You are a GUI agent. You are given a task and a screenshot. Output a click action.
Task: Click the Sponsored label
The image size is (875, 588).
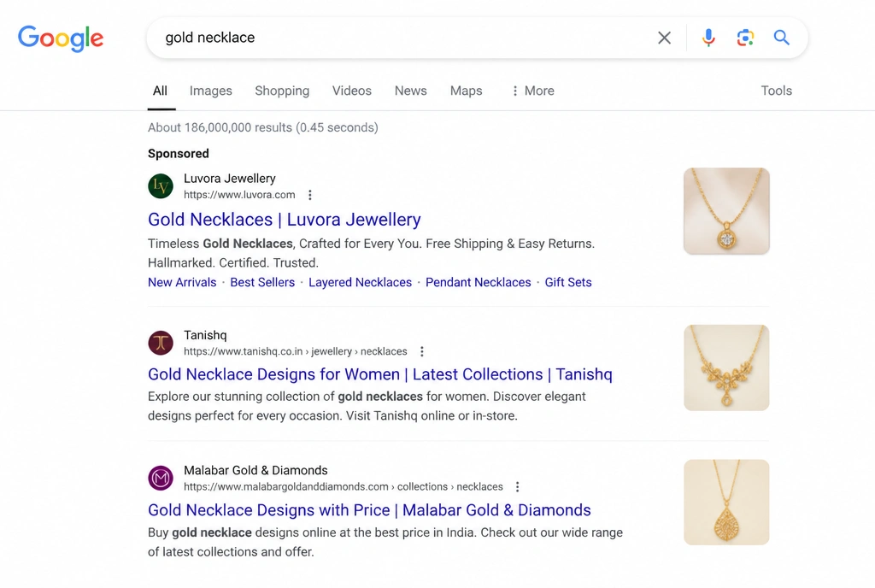coord(179,154)
